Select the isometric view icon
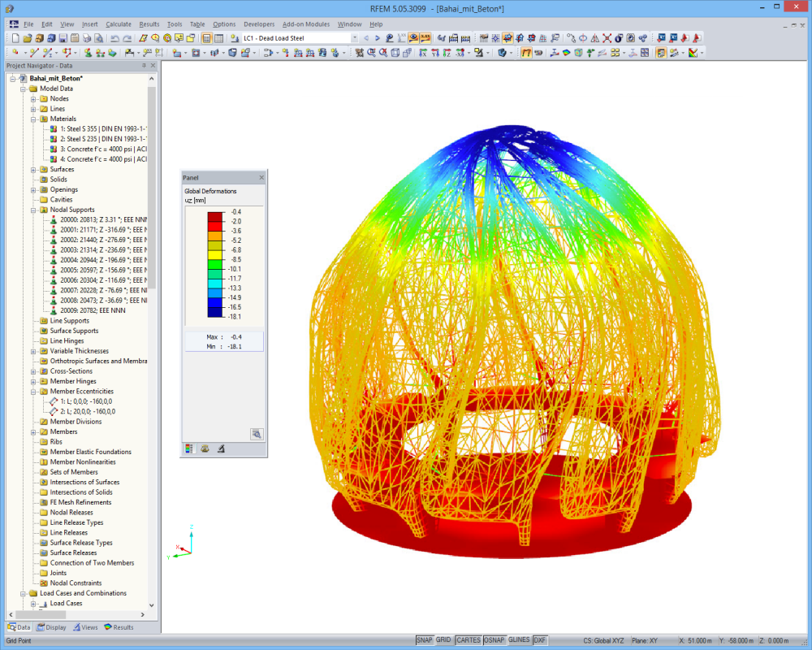 (x=395, y=54)
